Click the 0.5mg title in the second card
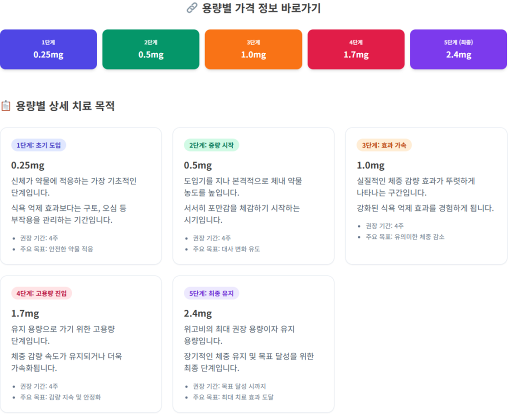This screenshot has width=512, height=420. click(x=198, y=165)
